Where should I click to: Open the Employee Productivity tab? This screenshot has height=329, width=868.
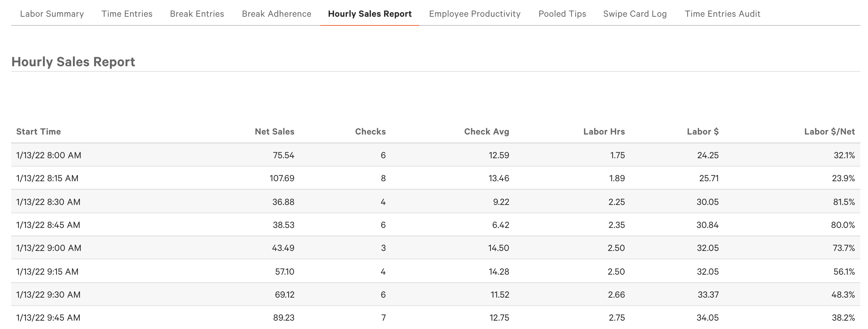tap(475, 14)
